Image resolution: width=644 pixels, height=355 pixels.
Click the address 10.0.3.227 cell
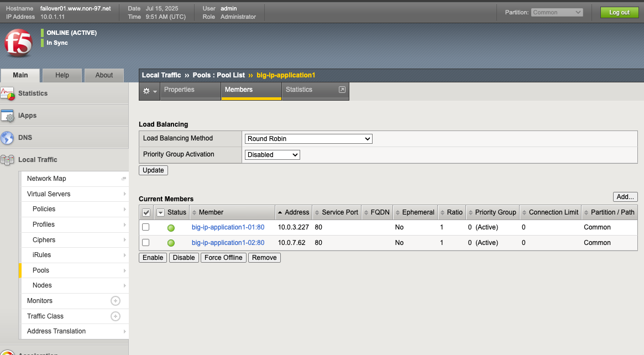coord(293,227)
